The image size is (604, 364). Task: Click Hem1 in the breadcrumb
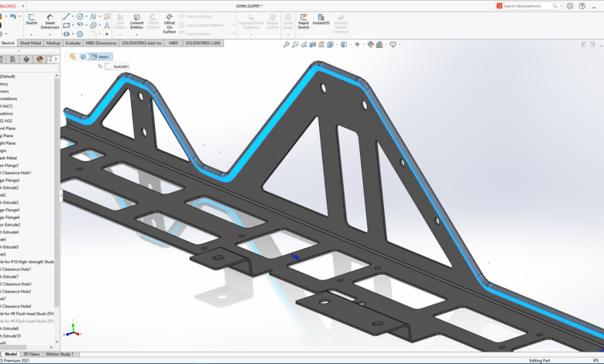(x=105, y=57)
